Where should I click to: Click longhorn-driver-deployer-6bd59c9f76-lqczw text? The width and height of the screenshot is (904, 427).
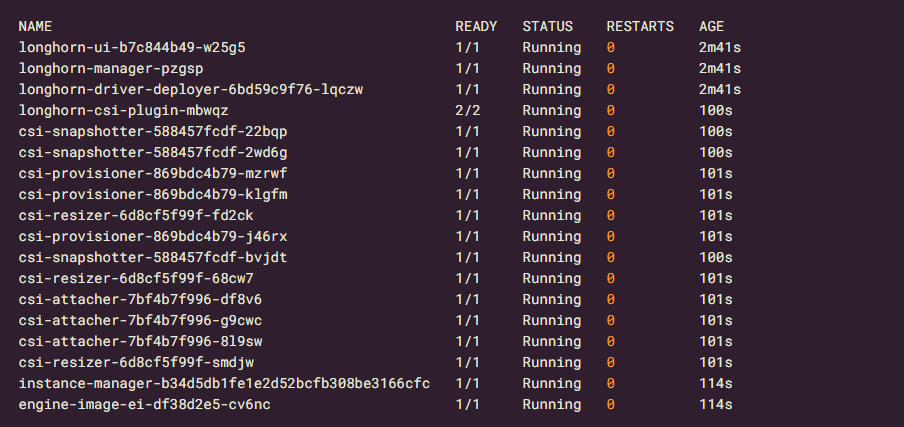click(191, 89)
